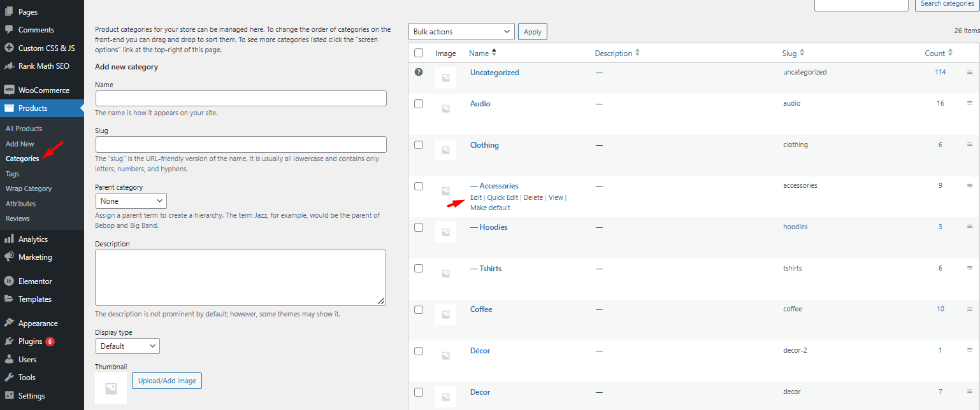Click the help question mark beside Uncategorized

[419, 73]
